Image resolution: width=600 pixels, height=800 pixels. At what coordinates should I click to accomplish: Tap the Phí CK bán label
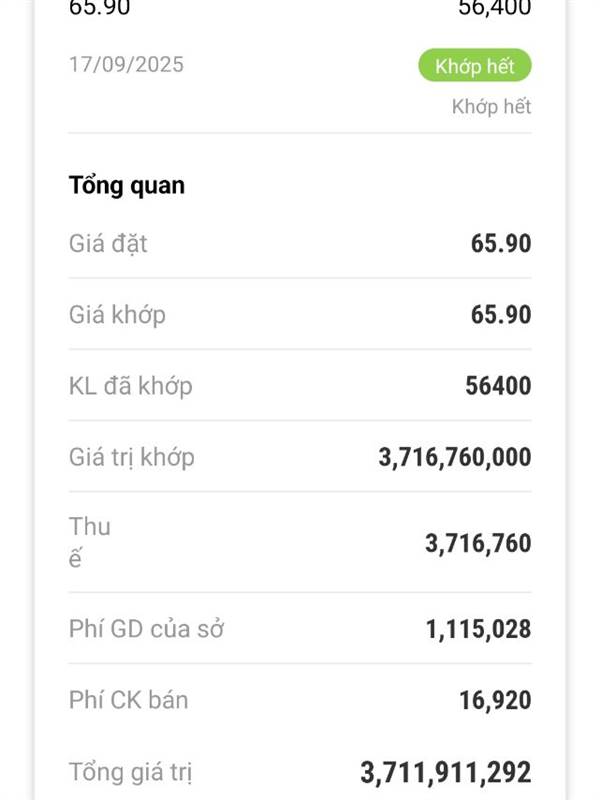point(128,700)
